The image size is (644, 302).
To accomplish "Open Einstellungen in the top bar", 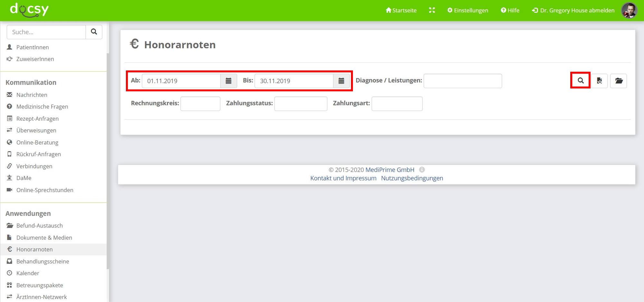I will 468,10.
